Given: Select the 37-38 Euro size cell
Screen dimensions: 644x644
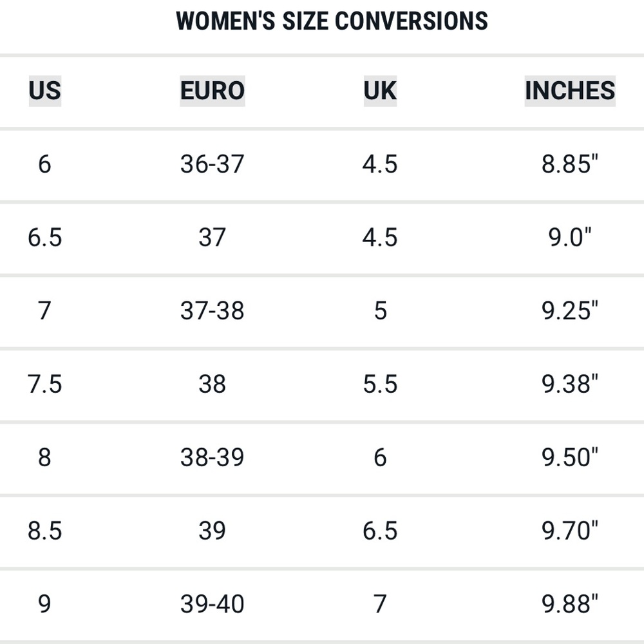Looking at the screenshot, I should coord(213,310).
